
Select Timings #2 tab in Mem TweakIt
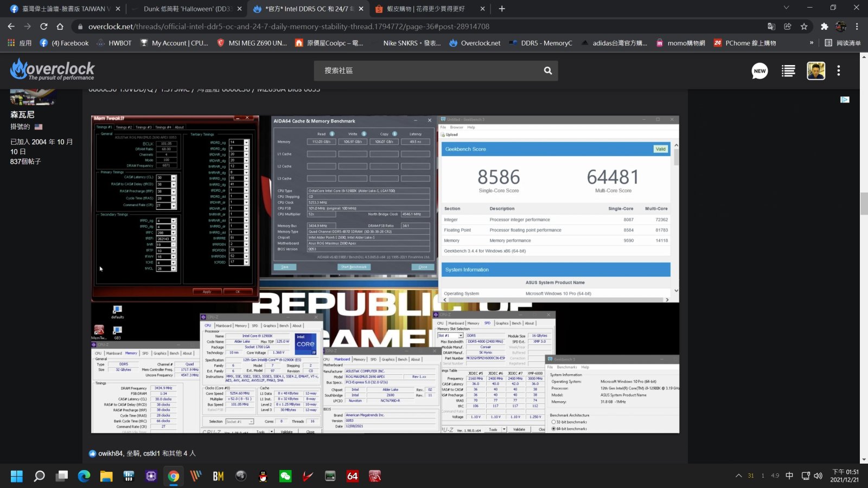coord(124,127)
